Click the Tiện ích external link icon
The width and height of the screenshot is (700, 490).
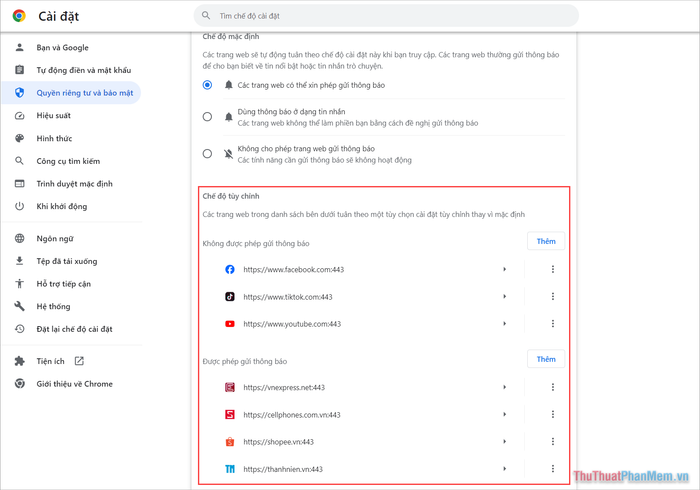79,361
